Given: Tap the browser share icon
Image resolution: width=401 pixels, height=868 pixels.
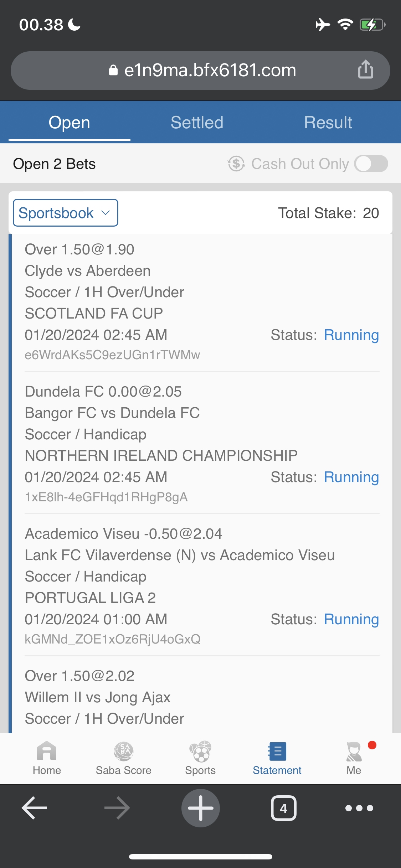Looking at the screenshot, I should tap(366, 69).
